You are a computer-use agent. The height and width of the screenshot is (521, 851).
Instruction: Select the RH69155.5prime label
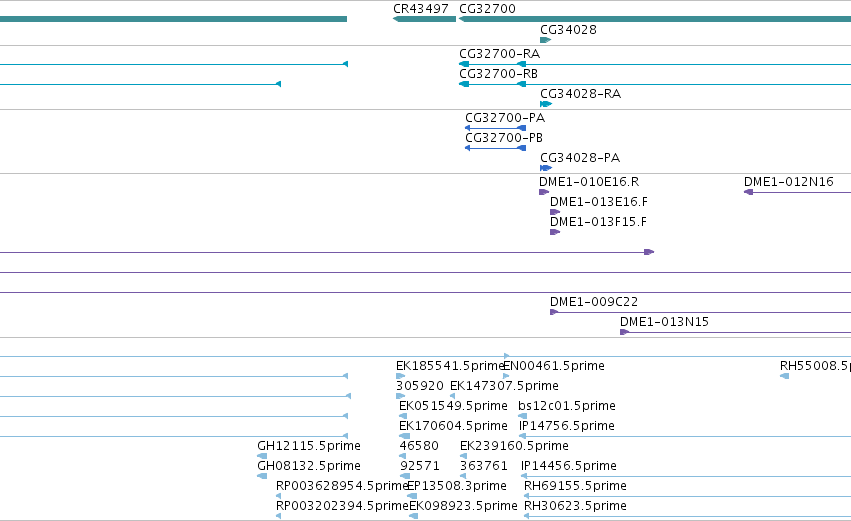[575, 486]
